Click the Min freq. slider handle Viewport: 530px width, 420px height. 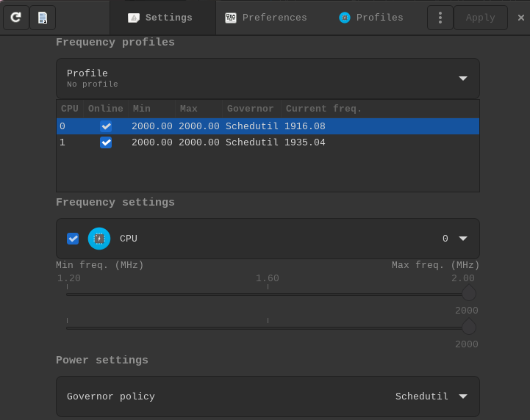(468, 294)
